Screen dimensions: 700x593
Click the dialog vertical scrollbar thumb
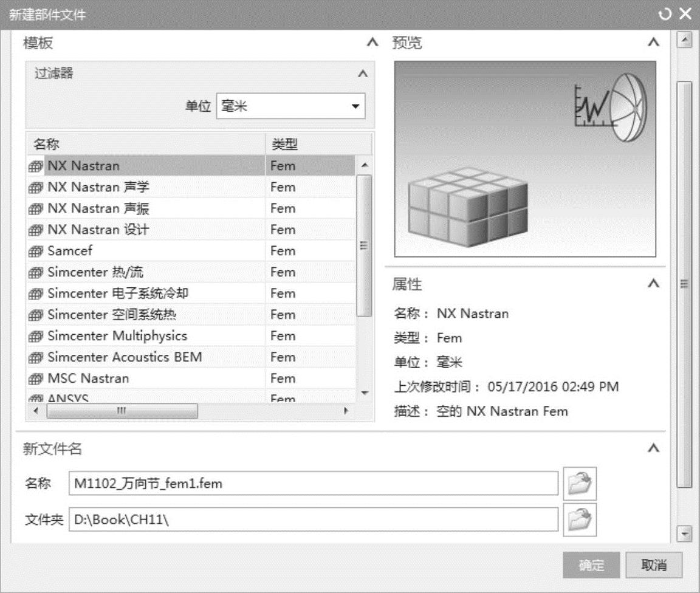684,284
